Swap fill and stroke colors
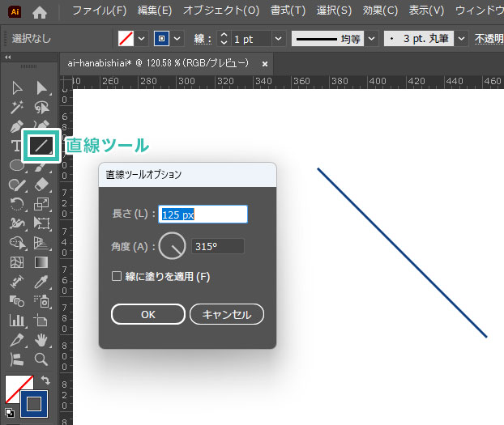This screenshot has height=425, width=504. [x=45, y=380]
